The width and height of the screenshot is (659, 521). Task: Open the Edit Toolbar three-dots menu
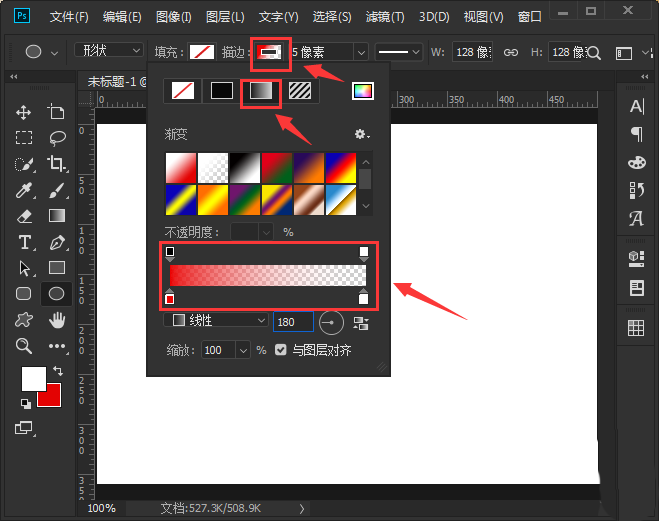click(57, 346)
